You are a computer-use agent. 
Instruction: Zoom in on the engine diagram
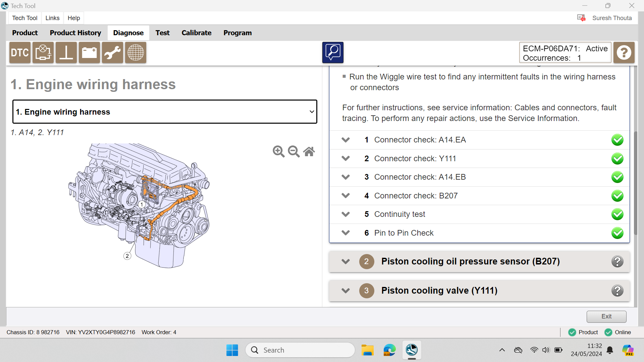tap(278, 152)
